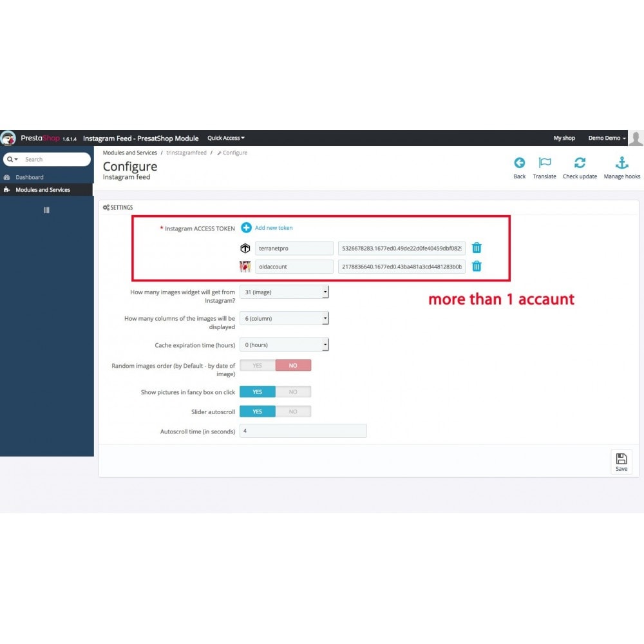Open the 31 (image) count dropdown
The image size is (644, 644).
[x=284, y=292]
